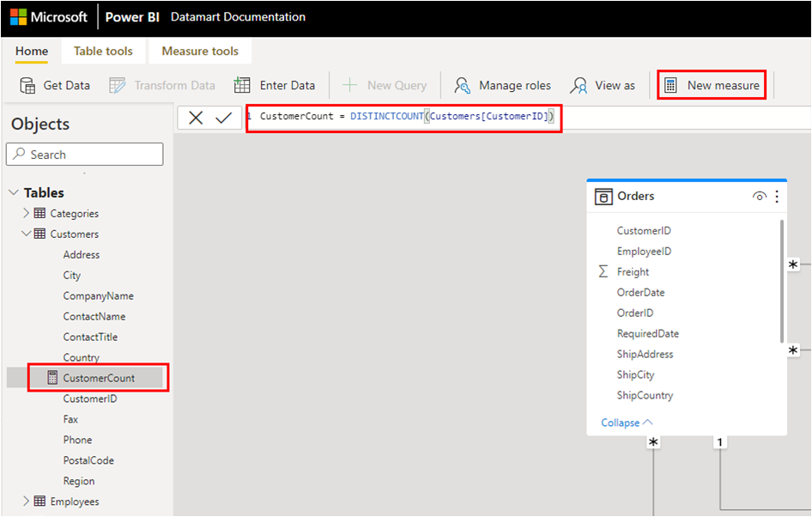Select ShipAddress in the Orders card
The image size is (812, 517).
tap(645, 354)
